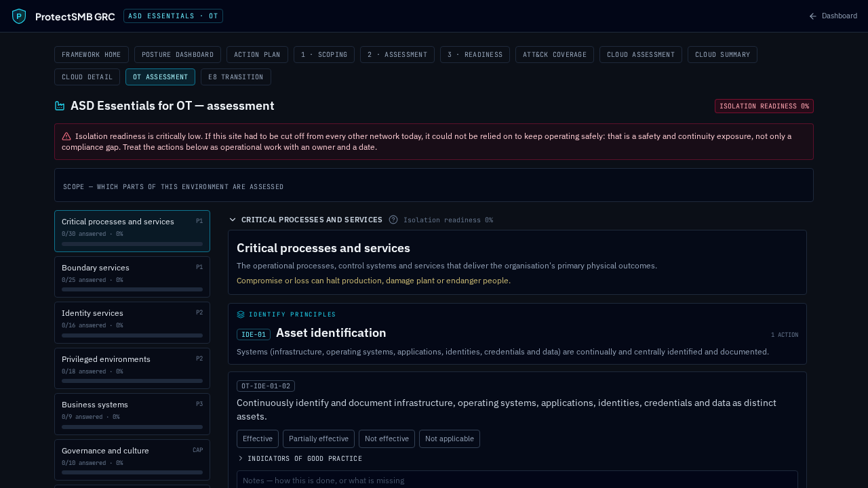Open the Cloud Summary tab
868x488 pixels.
pyautogui.click(x=722, y=55)
